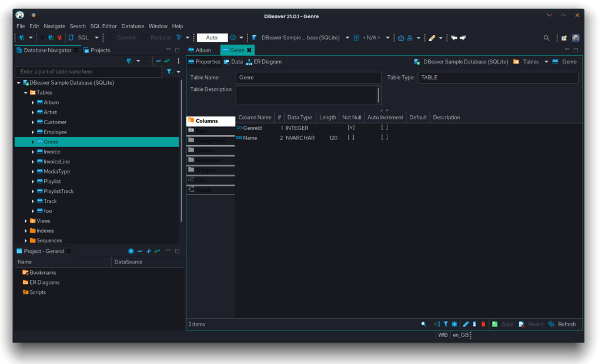Open the Database menu

click(132, 26)
